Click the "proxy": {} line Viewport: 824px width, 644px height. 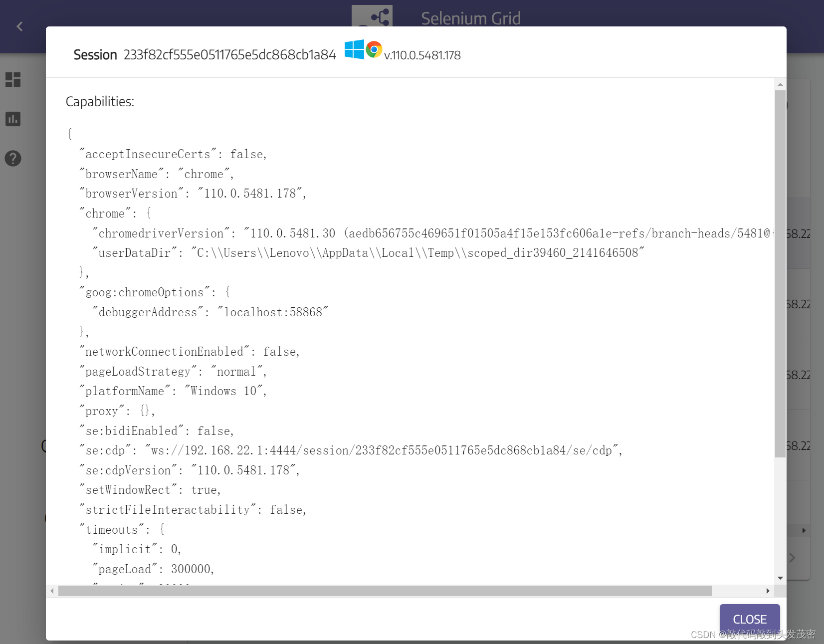pos(117,411)
